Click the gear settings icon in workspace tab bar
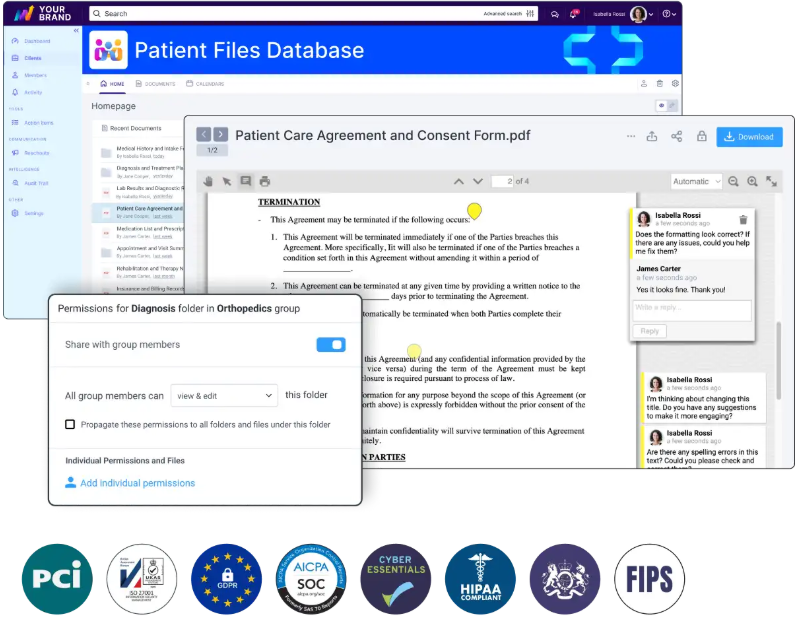The image size is (797, 620). tap(675, 83)
